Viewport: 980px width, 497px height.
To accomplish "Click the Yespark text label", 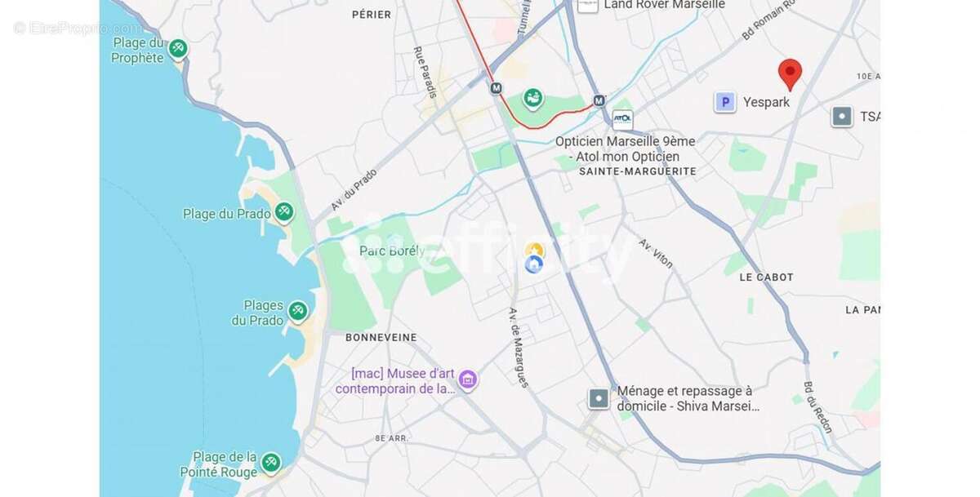I will [767, 103].
